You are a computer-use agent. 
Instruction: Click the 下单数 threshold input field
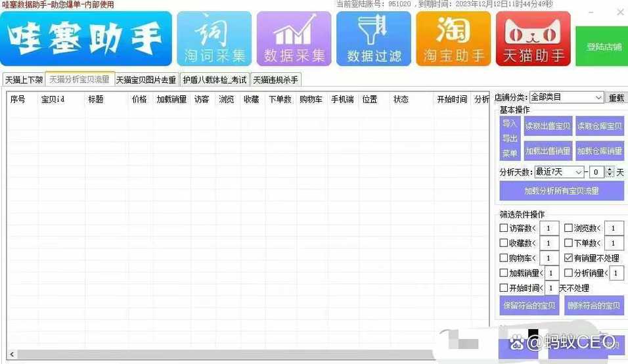pos(614,243)
